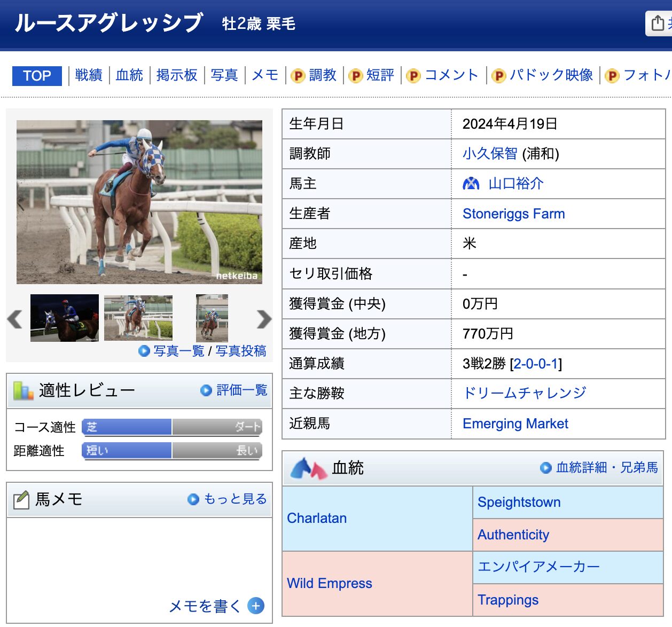This screenshot has width=672, height=627.
Task: Click the share icon in the header
Action: tap(658, 23)
